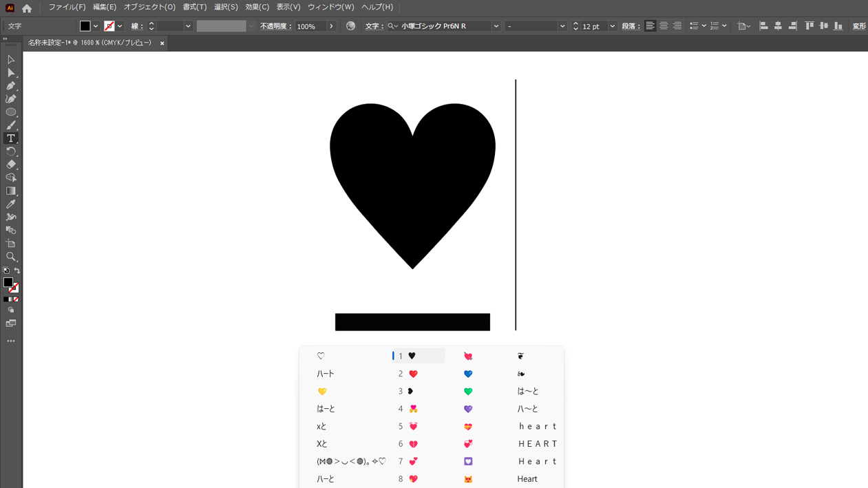The height and width of the screenshot is (488, 868).
Task: Open the 変形 transform panel link
Action: click(x=858, y=25)
